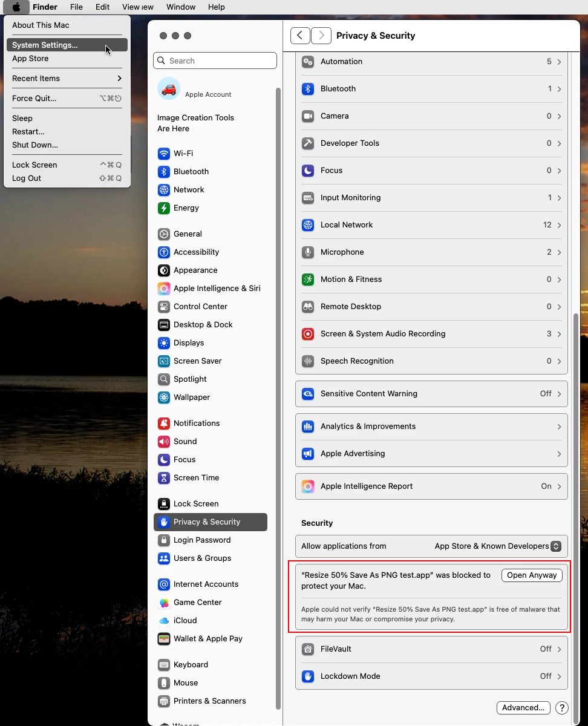Open Printers & Scanners in the sidebar

click(211, 701)
